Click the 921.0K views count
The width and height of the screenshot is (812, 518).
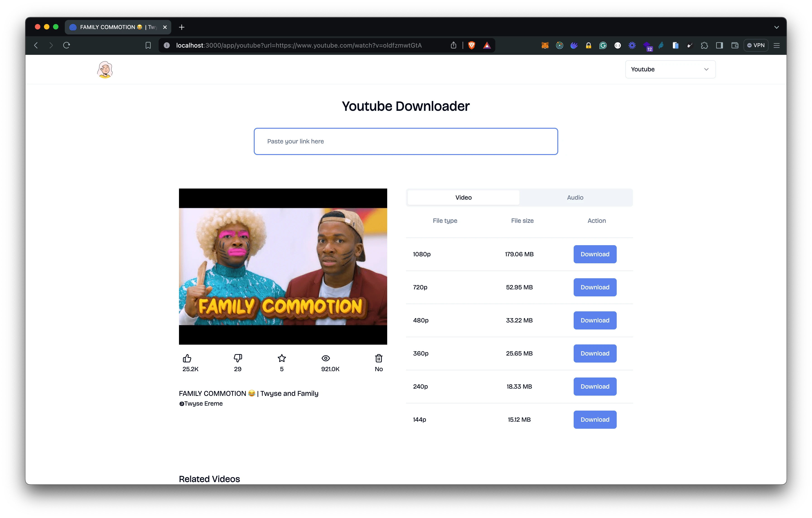(330, 369)
